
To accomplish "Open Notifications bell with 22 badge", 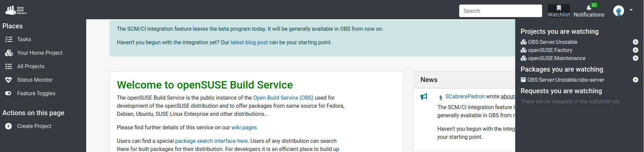I will tap(589, 8).
